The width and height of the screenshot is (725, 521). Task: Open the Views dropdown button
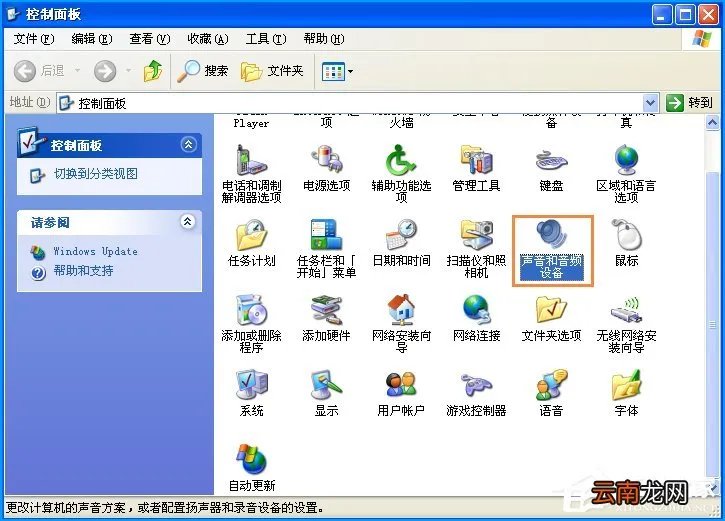[337, 71]
